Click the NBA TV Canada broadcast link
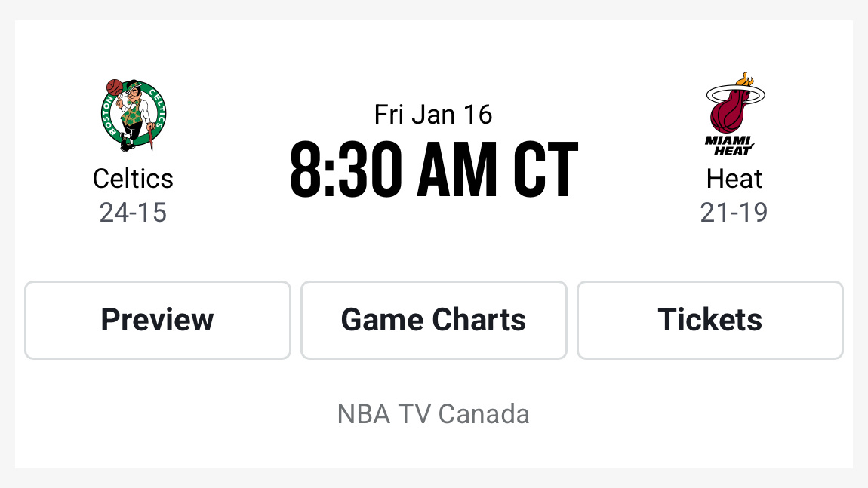The height and width of the screenshot is (488, 868). pyautogui.click(x=433, y=413)
